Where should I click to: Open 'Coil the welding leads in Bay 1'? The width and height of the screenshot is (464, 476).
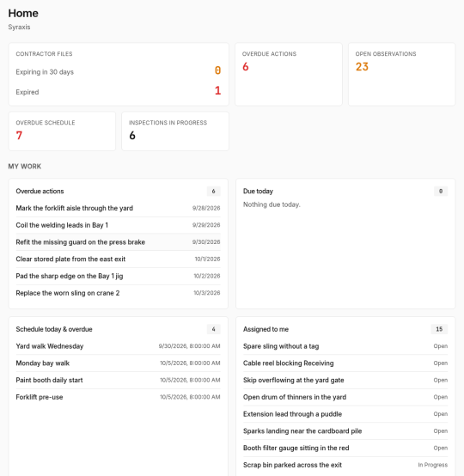click(118, 225)
